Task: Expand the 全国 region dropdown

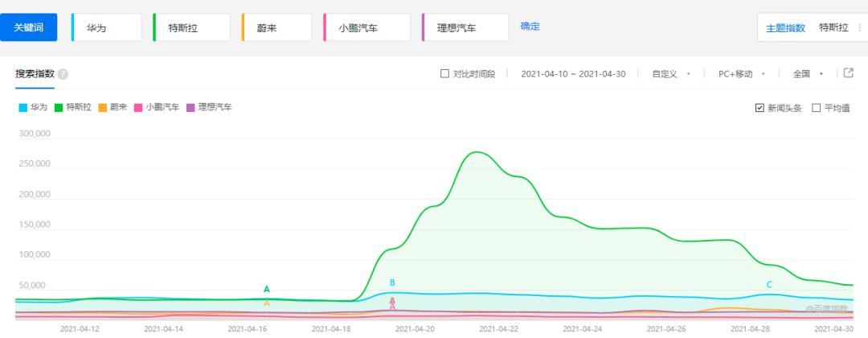Action: point(809,74)
